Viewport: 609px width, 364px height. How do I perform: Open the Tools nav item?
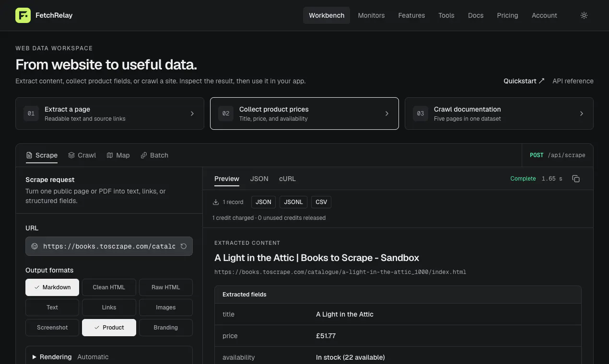click(x=446, y=15)
